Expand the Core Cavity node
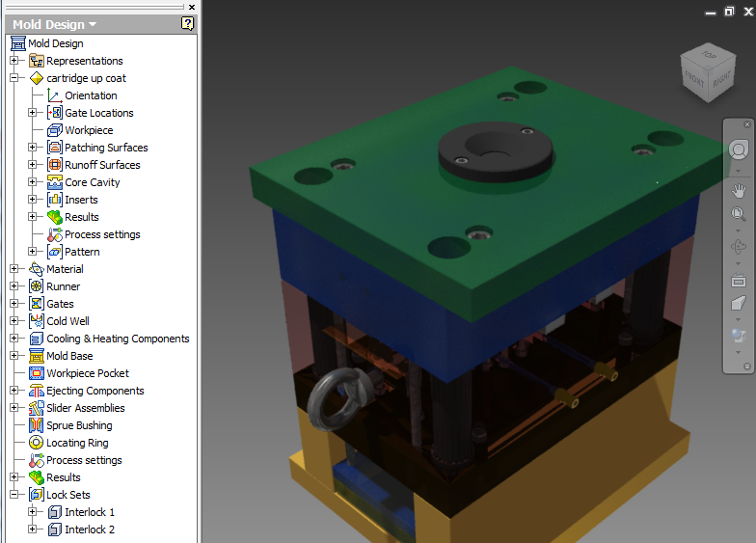The height and width of the screenshot is (543, 756). pos(33,181)
